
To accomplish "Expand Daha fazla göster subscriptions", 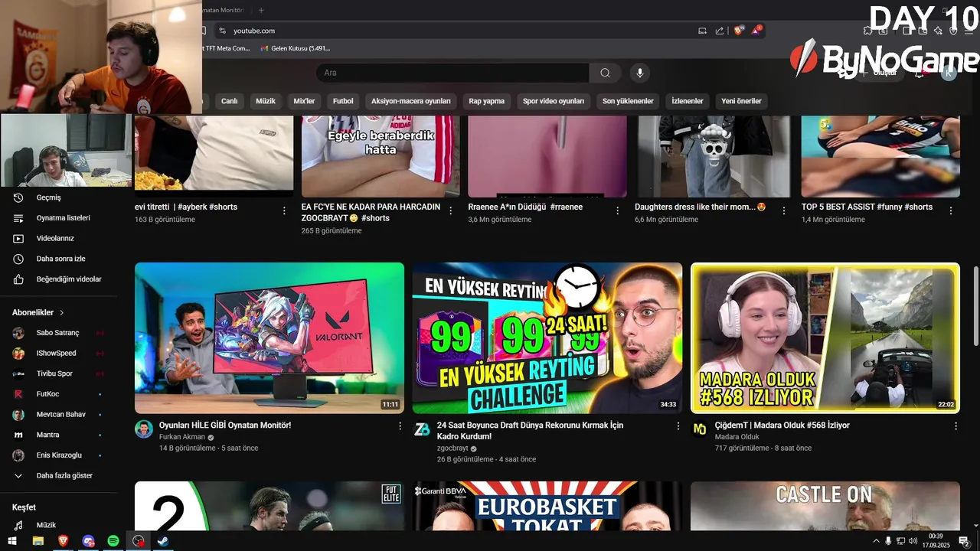I will coord(64,475).
